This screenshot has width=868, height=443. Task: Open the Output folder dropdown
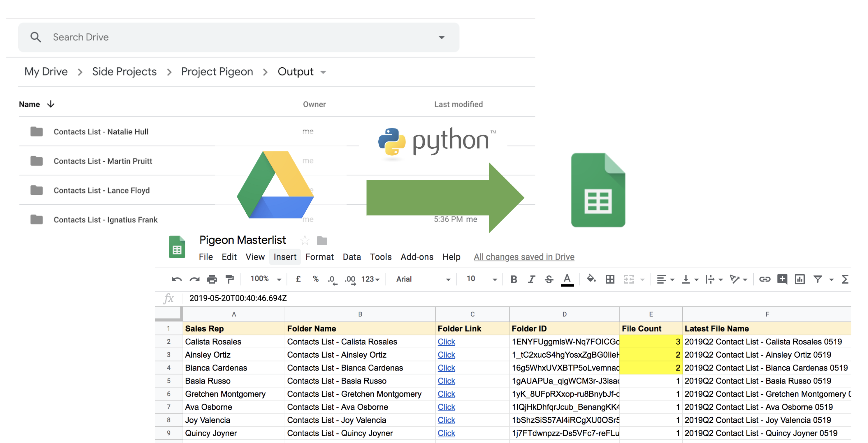click(x=323, y=72)
